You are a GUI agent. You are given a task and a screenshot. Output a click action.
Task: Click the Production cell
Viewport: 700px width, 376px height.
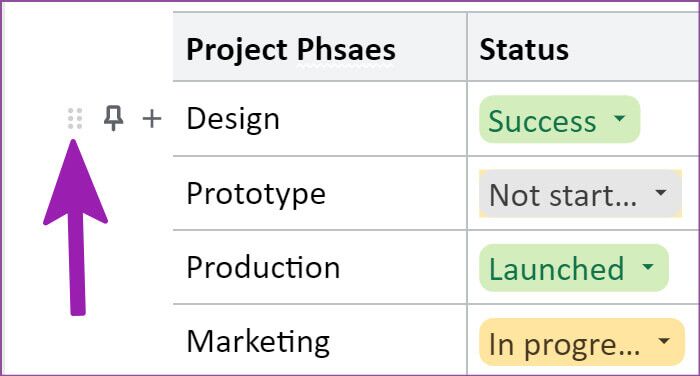[320, 267]
